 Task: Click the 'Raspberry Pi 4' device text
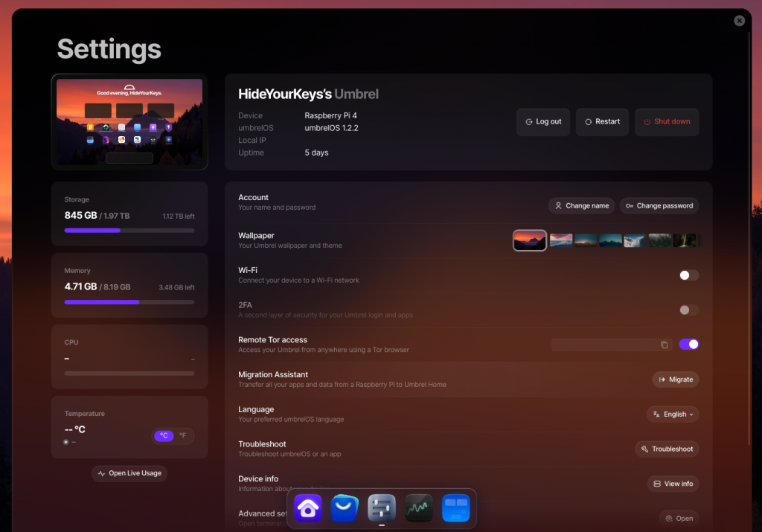[330, 115]
